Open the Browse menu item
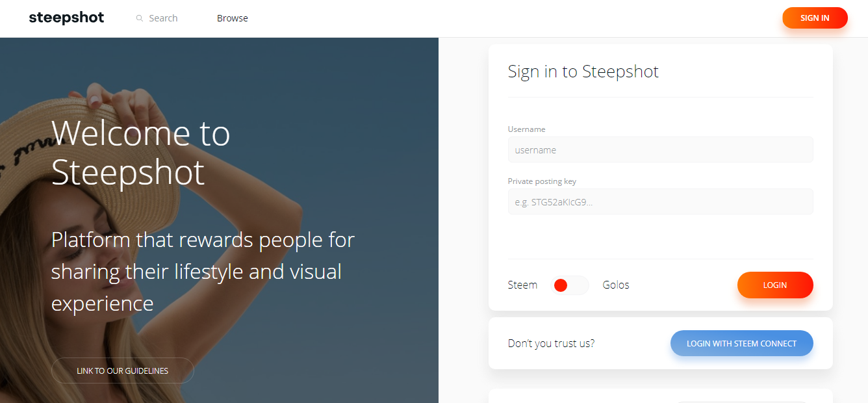Screen dimensions: 868x403 pyautogui.click(x=233, y=18)
